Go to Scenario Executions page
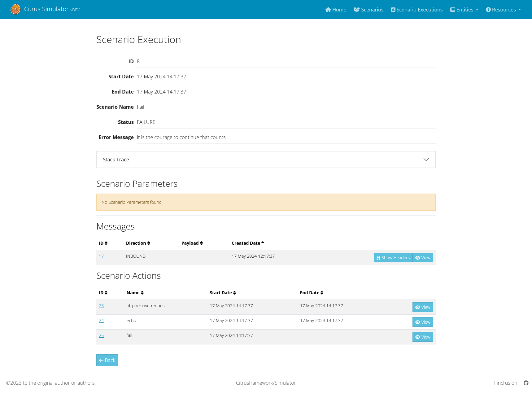Screen dimensions: 532x407 coord(417,10)
